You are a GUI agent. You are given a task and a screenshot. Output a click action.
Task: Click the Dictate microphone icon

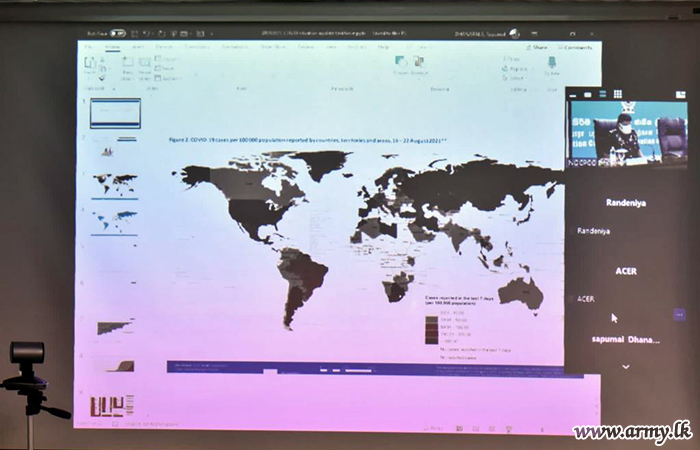[551, 65]
